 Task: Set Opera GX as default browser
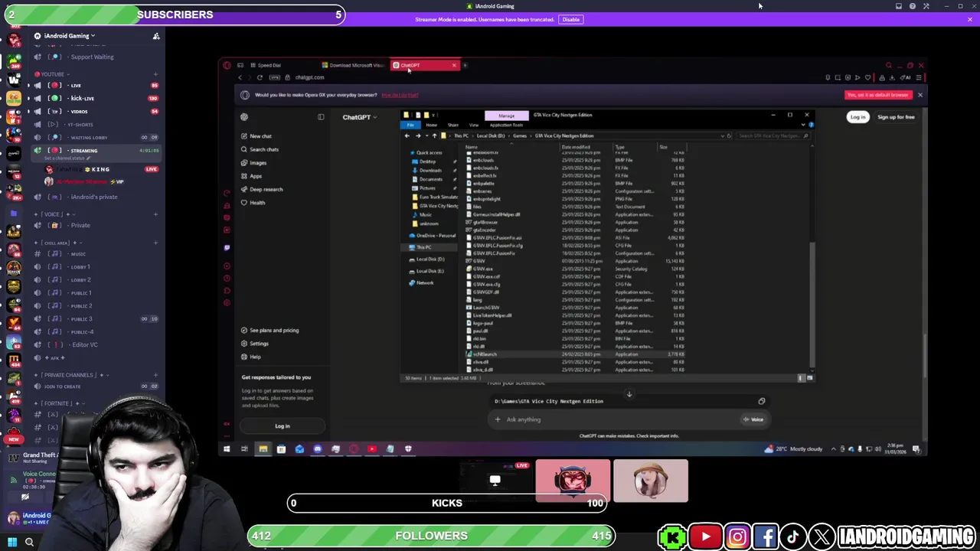pyautogui.click(x=879, y=95)
